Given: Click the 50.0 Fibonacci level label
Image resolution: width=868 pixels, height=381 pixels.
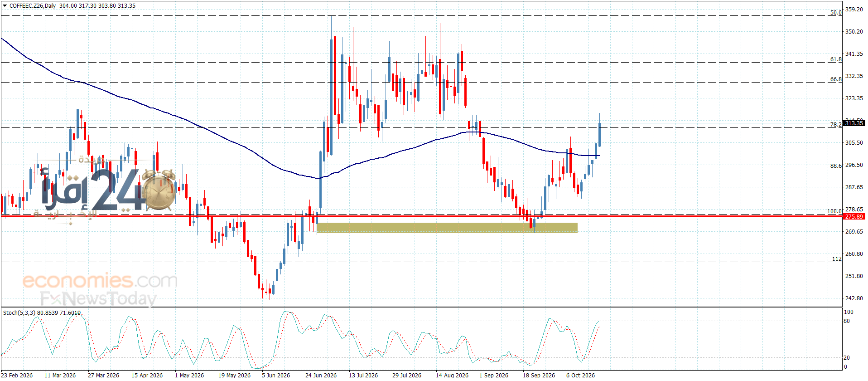Looking at the screenshot, I should coord(836,13).
